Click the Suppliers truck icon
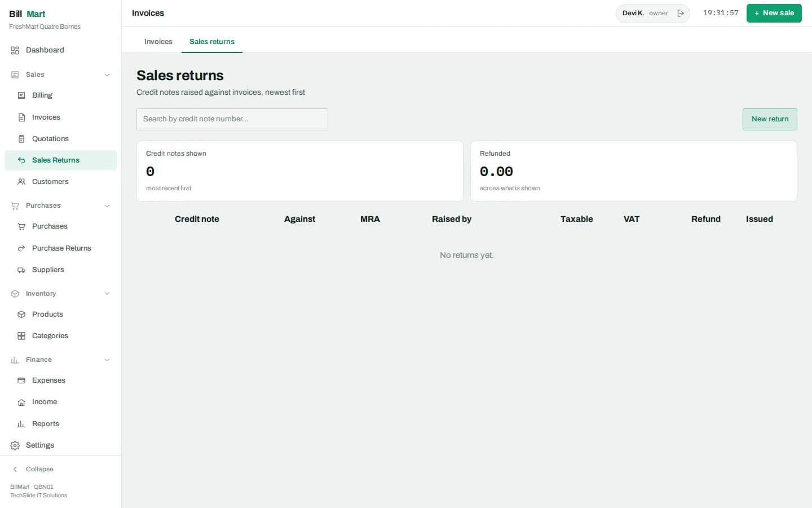 tap(21, 270)
